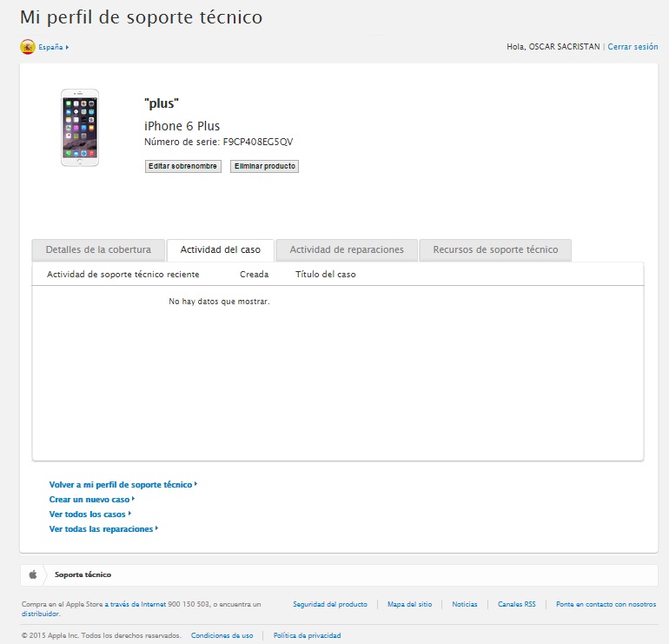Image resolution: width=669 pixels, height=644 pixels.
Task: Open the España country selector
Action: coord(53,47)
